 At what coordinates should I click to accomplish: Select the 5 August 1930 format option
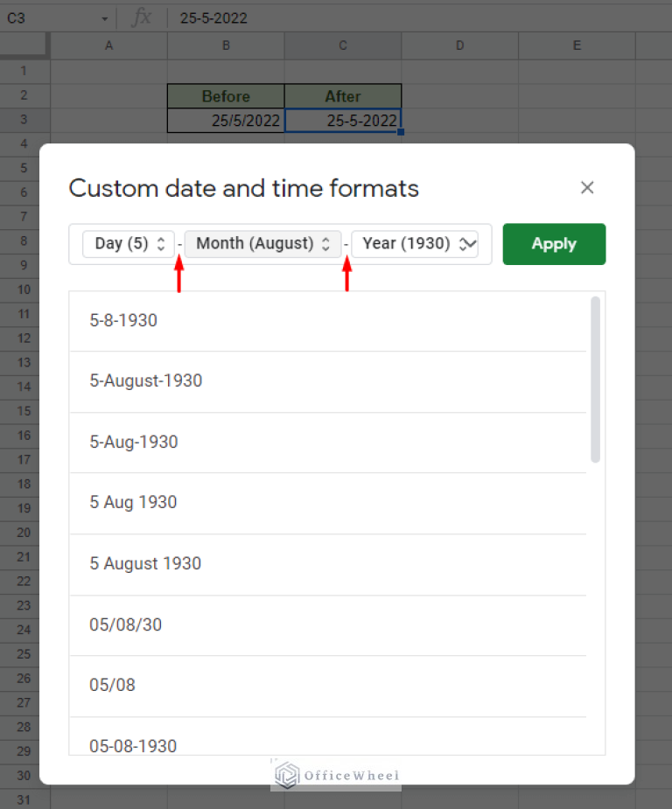[x=145, y=564]
